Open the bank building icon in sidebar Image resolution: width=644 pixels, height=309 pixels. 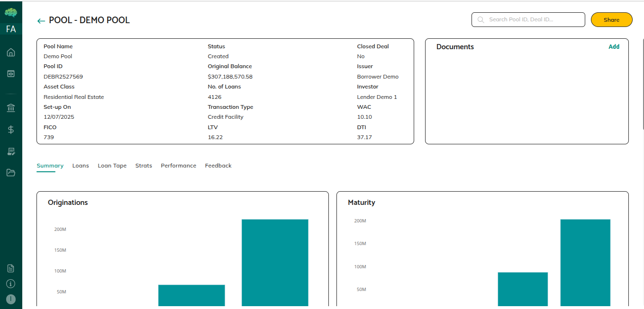coord(11,108)
